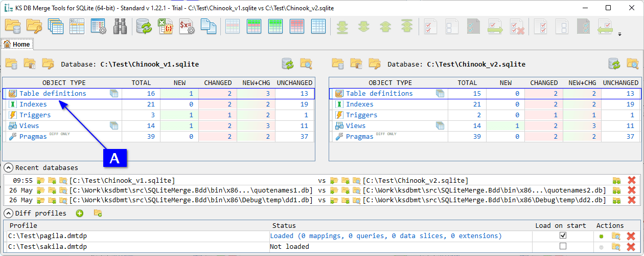
Task: Click right panel open database folder icon
Action: coord(338,64)
